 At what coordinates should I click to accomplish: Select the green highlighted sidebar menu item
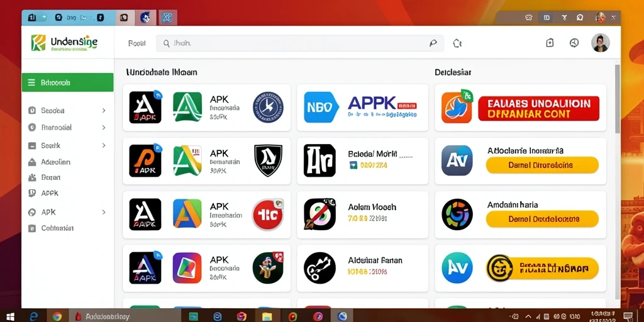tap(67, 82)
